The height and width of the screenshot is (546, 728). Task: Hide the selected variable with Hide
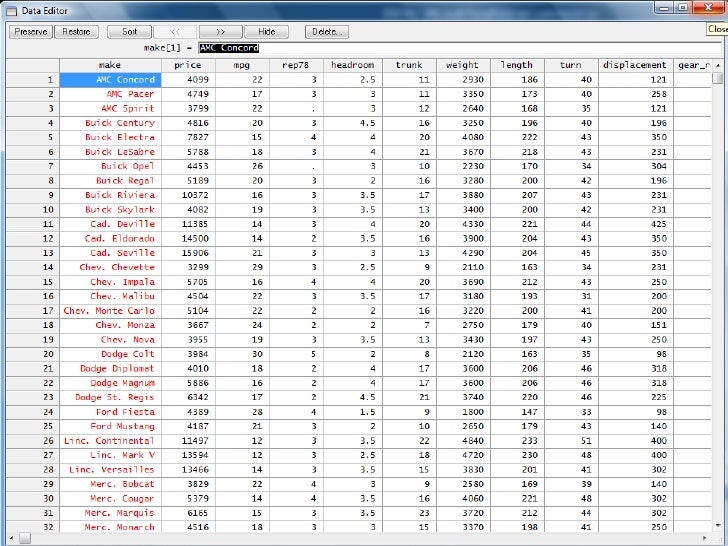coord(266,32)
